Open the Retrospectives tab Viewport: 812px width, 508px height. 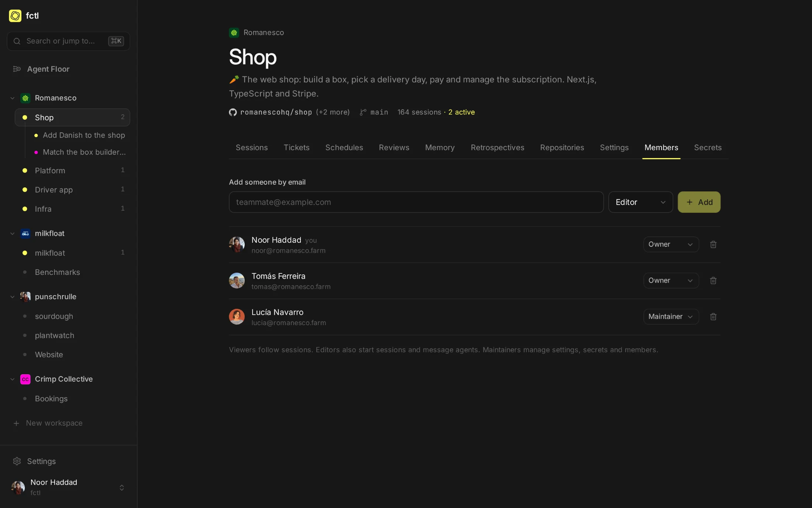click(497, 147)
